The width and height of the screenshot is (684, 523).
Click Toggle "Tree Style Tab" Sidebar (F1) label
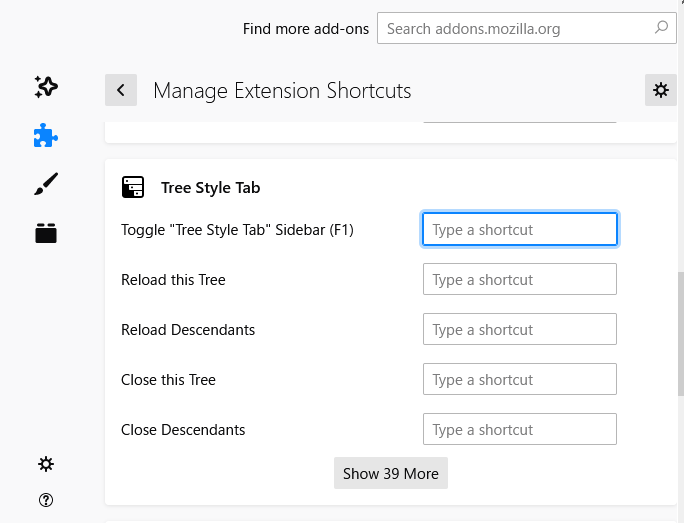point(237,230)
